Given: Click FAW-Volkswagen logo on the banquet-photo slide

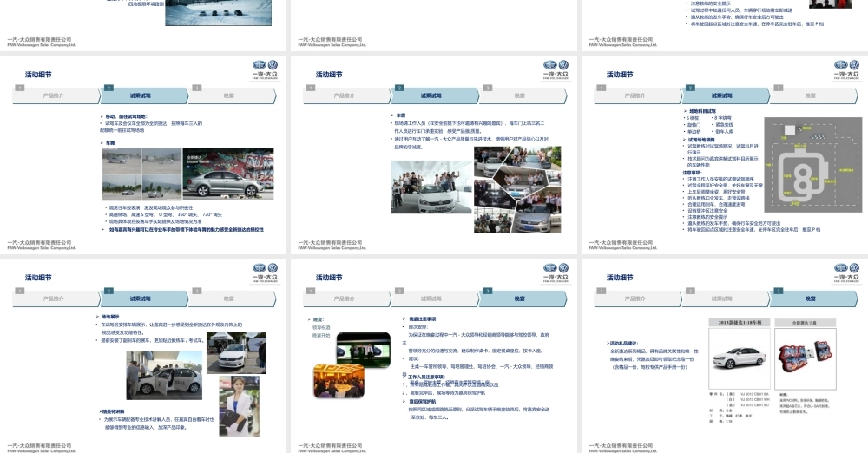Looking at the screenshot, I should (556, 273).
